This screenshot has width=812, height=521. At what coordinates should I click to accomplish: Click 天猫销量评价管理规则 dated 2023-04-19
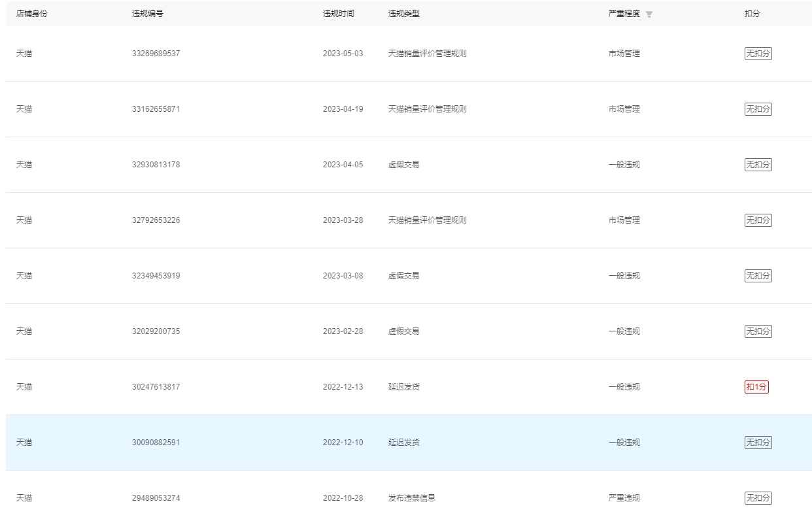428,109
